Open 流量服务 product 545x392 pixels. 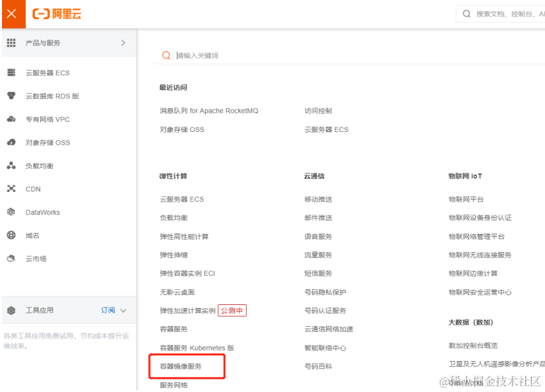pyautogui.click(x=318, y=255)
